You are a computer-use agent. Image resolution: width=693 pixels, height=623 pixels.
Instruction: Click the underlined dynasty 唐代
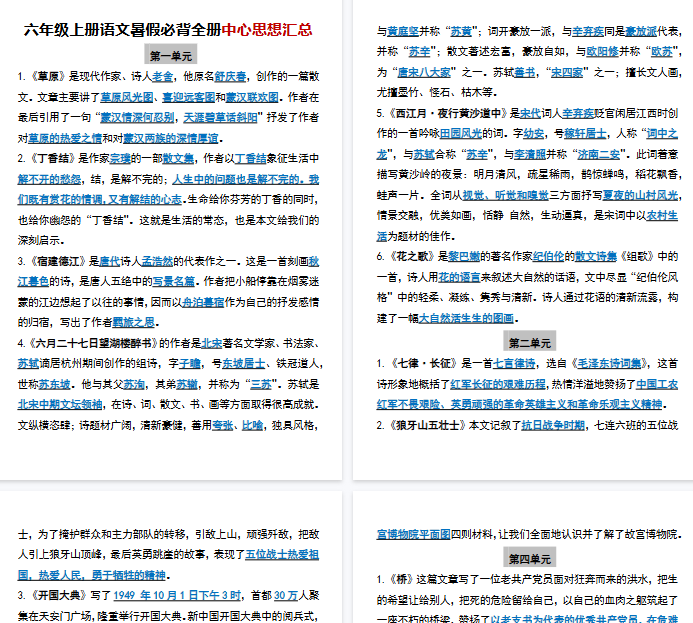[x=109, y=262]
